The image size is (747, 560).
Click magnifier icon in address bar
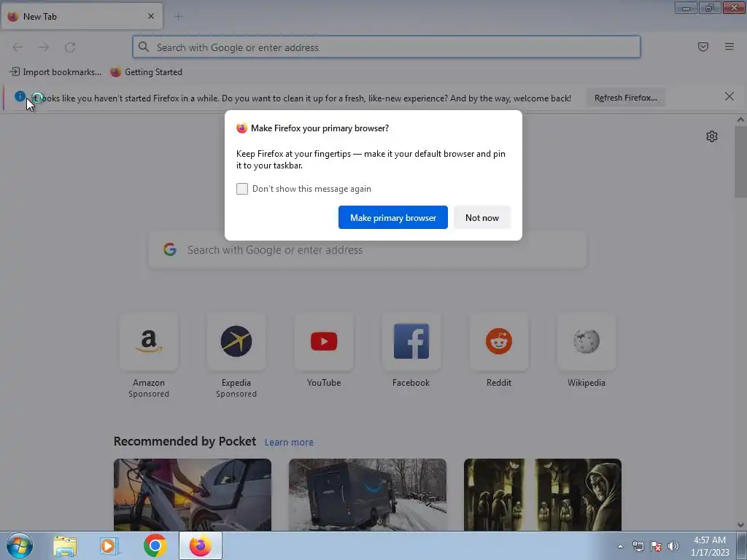point(144,47)
